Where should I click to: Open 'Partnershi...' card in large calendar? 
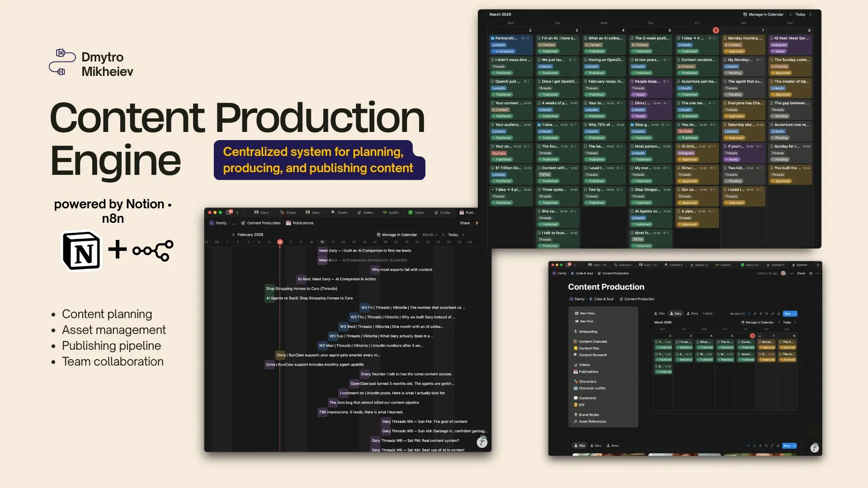point(510,44)
